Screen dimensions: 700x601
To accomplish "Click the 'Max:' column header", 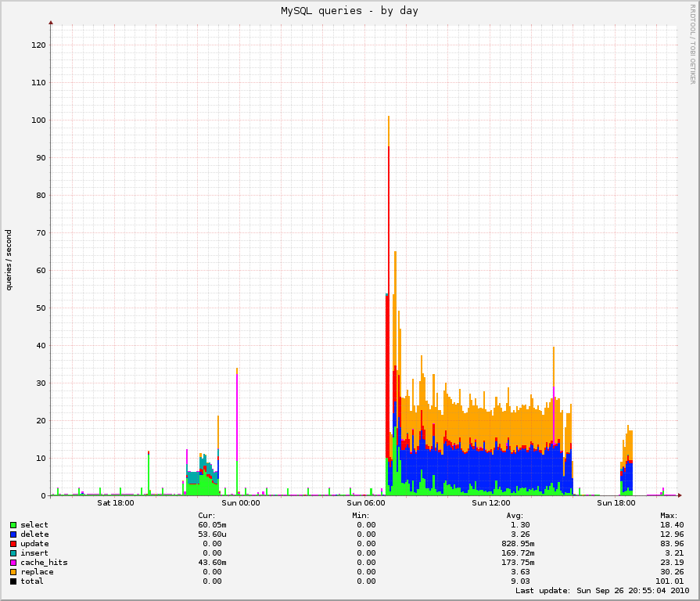I will click(669, 516).
